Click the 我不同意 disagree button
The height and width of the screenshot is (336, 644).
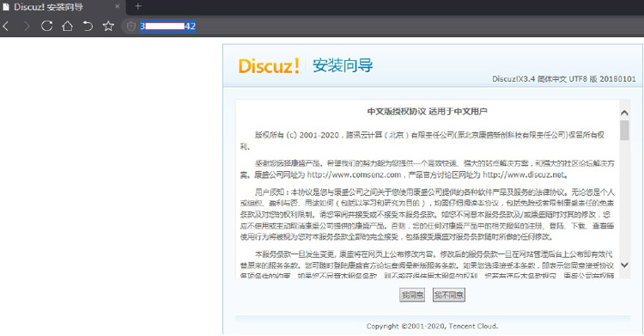(449, 295)
